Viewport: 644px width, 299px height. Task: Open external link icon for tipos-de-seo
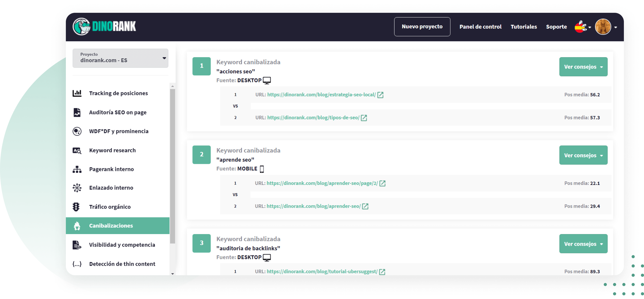click(x=364, y=118)
